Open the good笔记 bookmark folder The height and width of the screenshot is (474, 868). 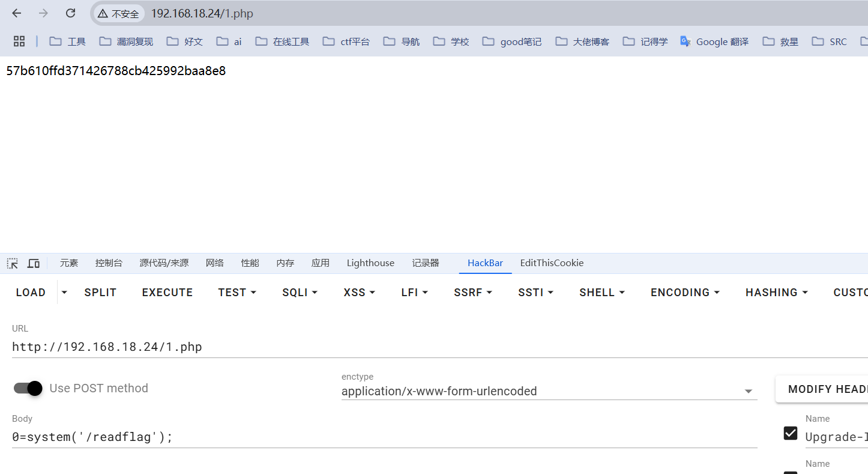click(x=512, y=41)
